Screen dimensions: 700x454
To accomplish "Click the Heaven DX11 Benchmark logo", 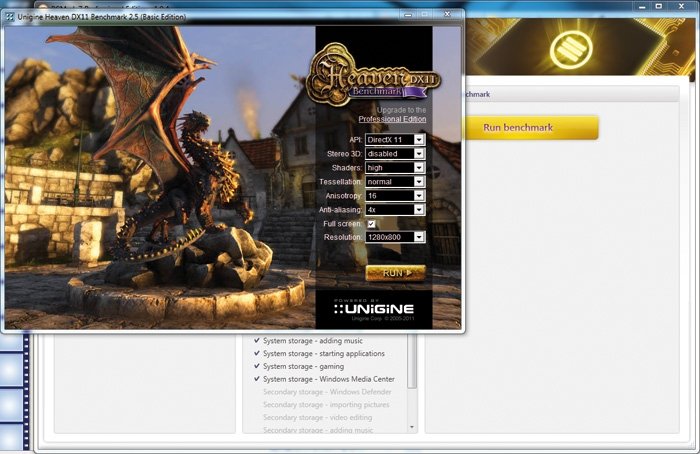I will pyautogui.click(x=374, y=74).
